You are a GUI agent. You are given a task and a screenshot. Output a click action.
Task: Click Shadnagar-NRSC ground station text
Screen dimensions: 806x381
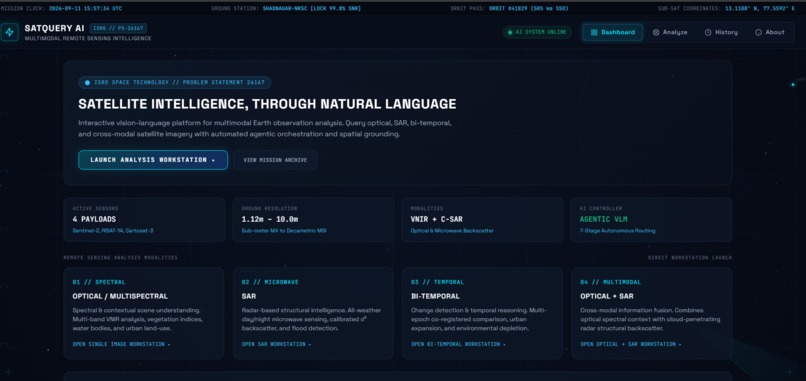point(312,9)
